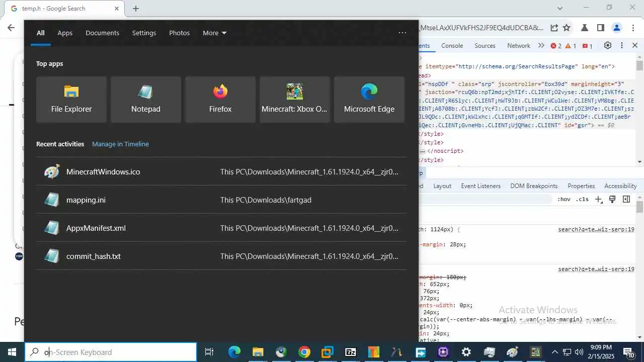Screen dimensions: 644x362
Task: Select the Documents search filter tab
Action: coord(102,33)
